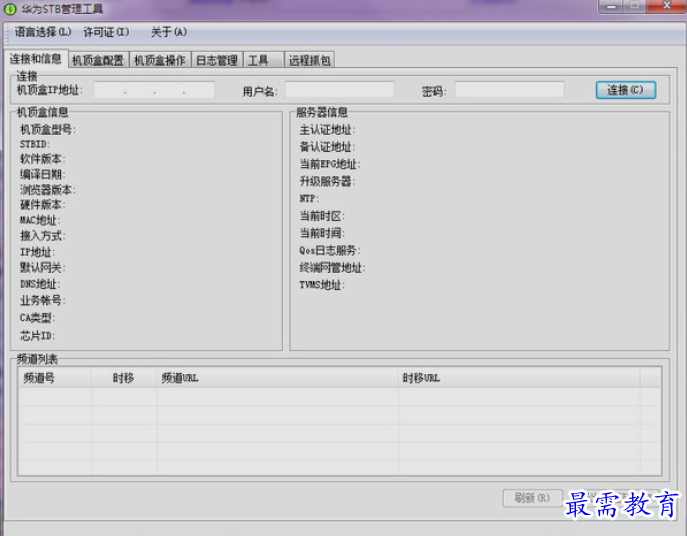Click the 升级服务器 label
The height and width of the screenshot is (536, 687).
click(327, 181)
